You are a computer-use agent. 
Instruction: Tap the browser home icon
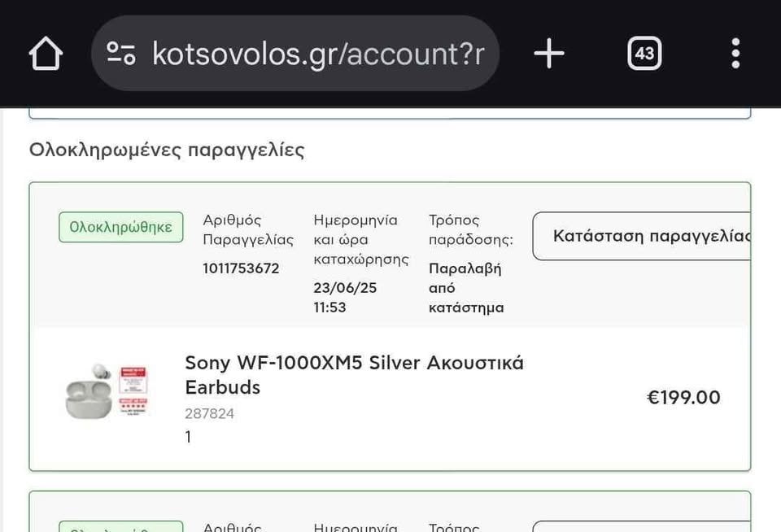click(x=46, y=54)
